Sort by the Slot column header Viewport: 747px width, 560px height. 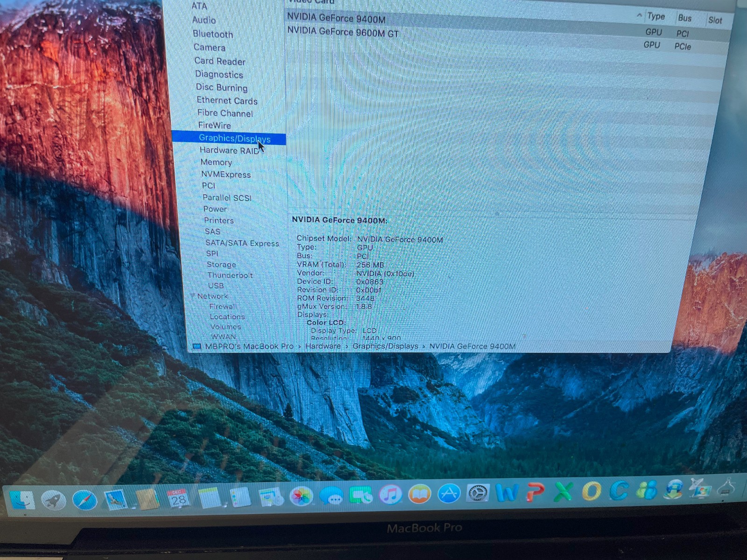coord(715,20)
